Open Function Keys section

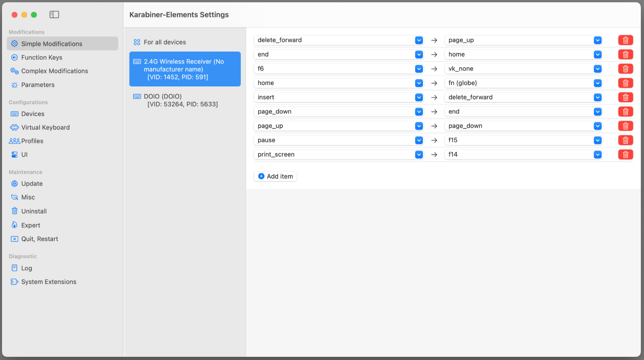click(41, 57)
